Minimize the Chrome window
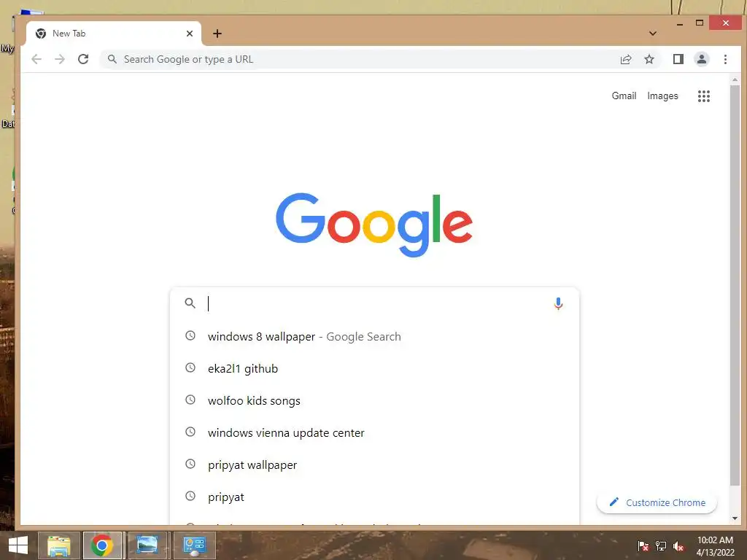This screenshot has height=560, width=747. point(679,23)
